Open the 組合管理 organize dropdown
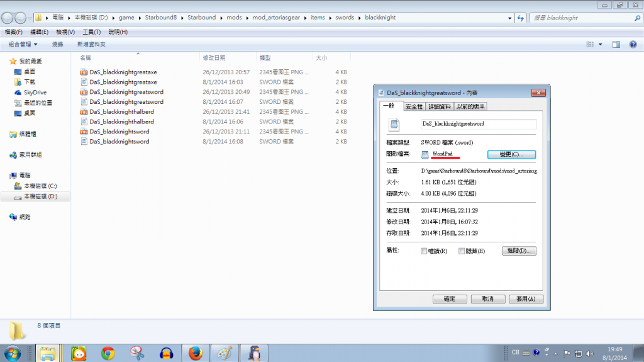 23,44
